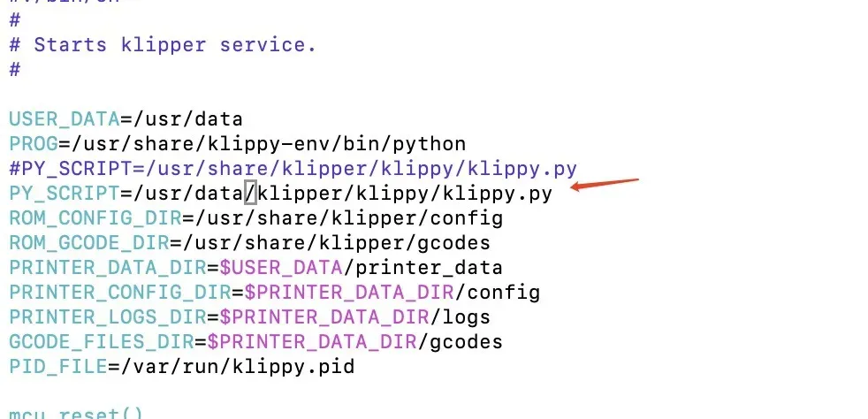Image resolution: width=868 pixels, height=419 pixels.
Task: Click the /usr/share/klippy-env/bin/python path
Action: (x=269, y=144)
